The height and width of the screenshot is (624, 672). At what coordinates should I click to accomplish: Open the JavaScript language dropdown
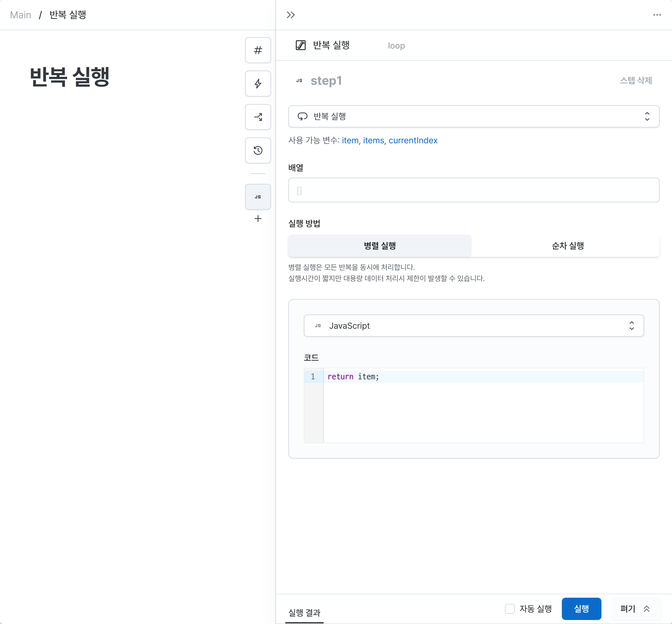point(474,326)
